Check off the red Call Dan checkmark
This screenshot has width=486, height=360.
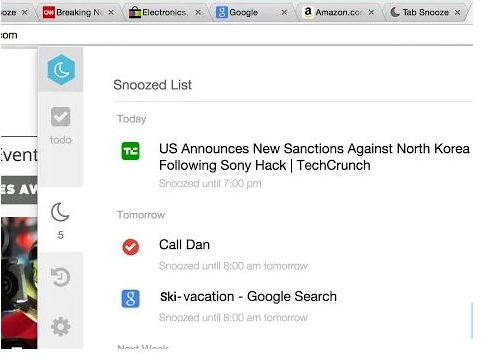coord(130,247)
